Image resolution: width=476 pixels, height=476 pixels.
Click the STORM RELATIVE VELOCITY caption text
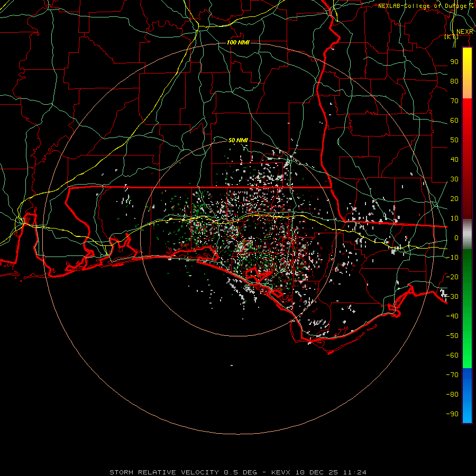(x=164, y=472)
